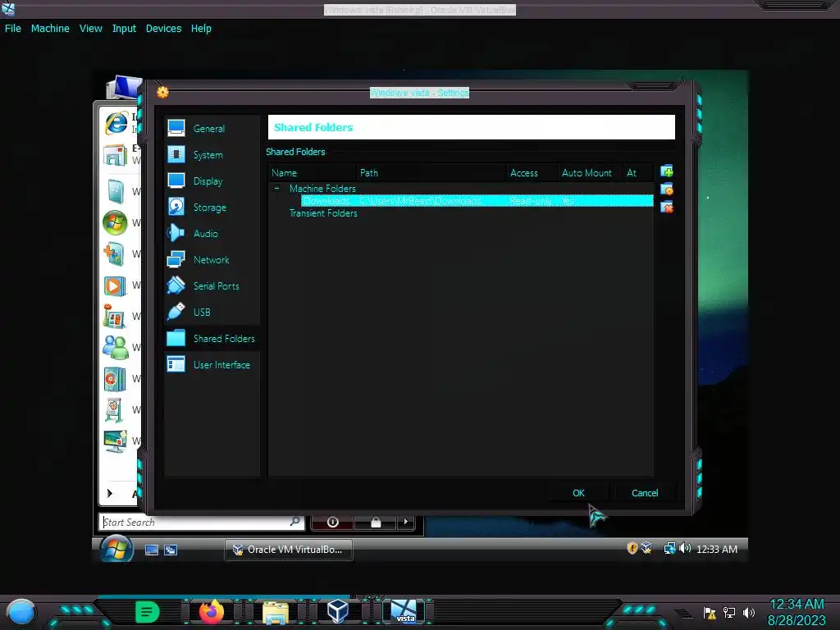Launch the green notes app on taskbar
This screenshot has height=630, width=840.
pos(148,612)
